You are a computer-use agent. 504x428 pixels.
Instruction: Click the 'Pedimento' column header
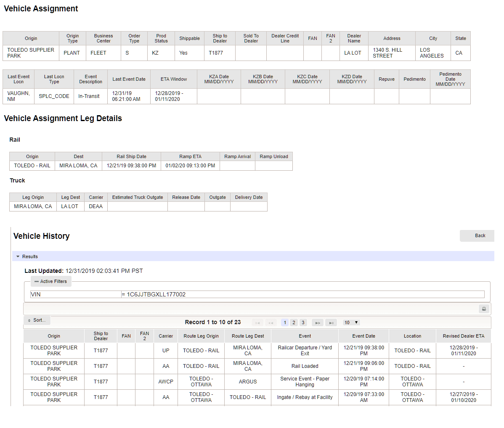[415, 79]
